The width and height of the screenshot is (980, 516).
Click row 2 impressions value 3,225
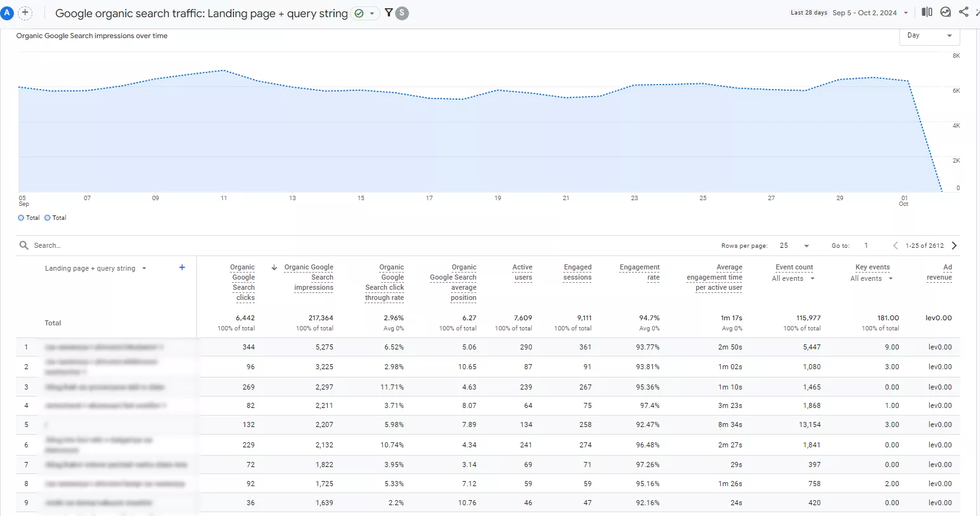pyautogui.click(x=325, y=367)
